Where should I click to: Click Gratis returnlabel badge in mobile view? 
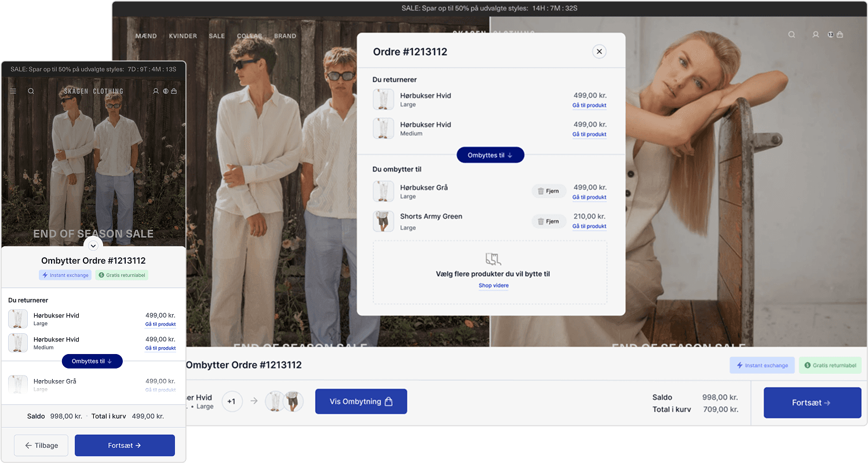coord(122,275)
